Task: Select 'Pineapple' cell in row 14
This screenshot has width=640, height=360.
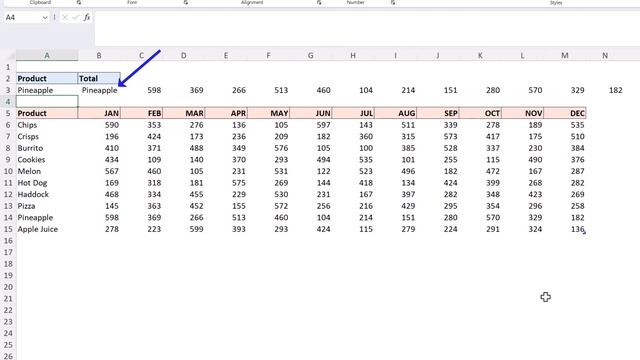Action: (x=47, y=218)
